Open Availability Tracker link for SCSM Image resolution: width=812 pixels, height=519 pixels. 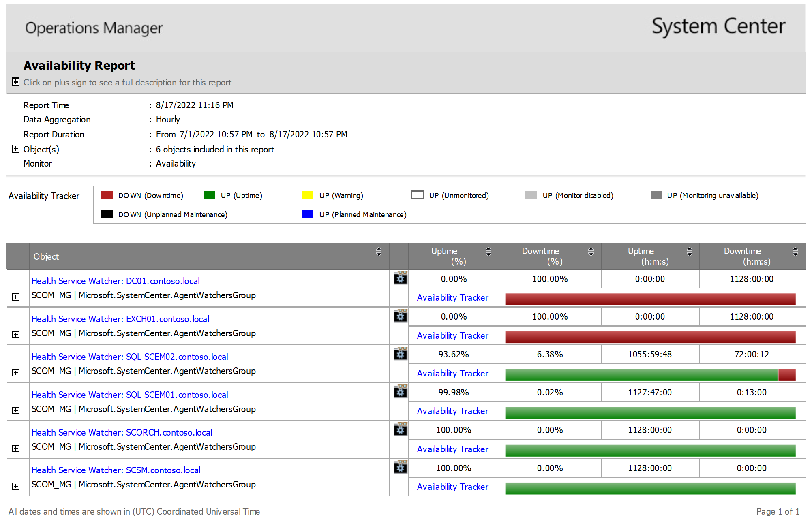452,487
